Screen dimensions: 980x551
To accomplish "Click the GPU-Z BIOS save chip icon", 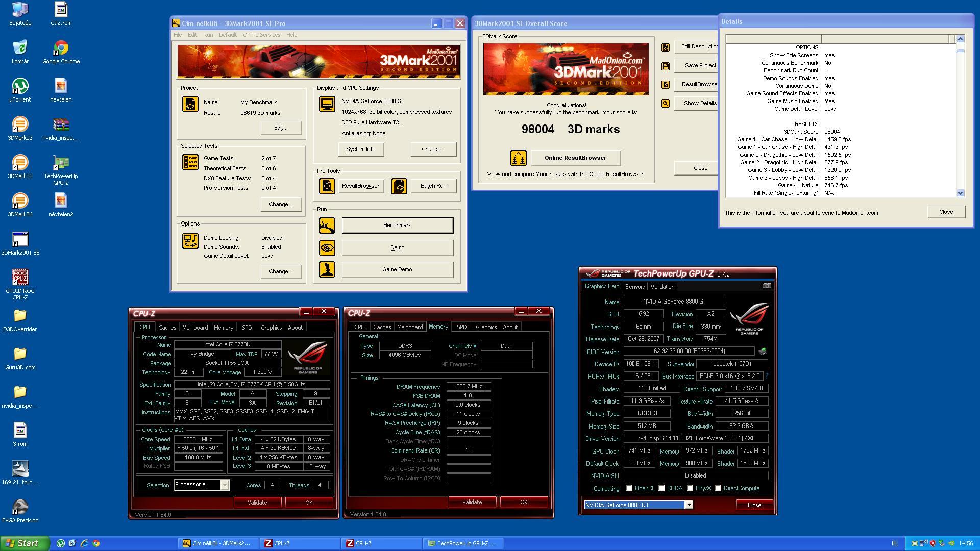I will click(763, 352).
